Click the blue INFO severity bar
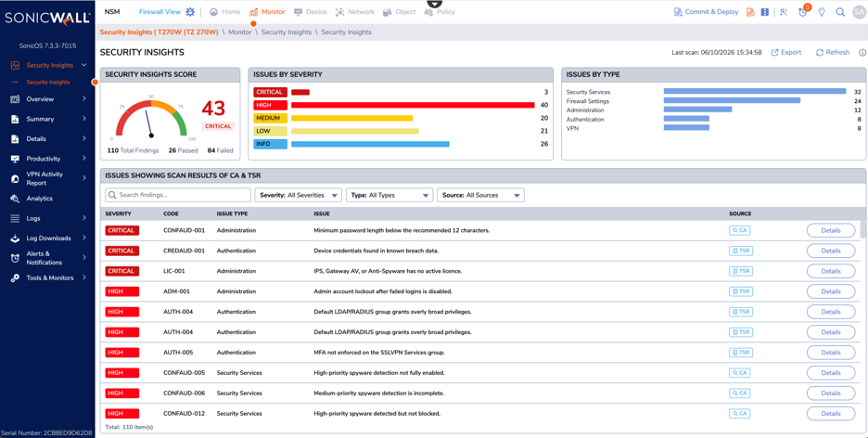Screen dimensions: 868x438 pos(370,144)
